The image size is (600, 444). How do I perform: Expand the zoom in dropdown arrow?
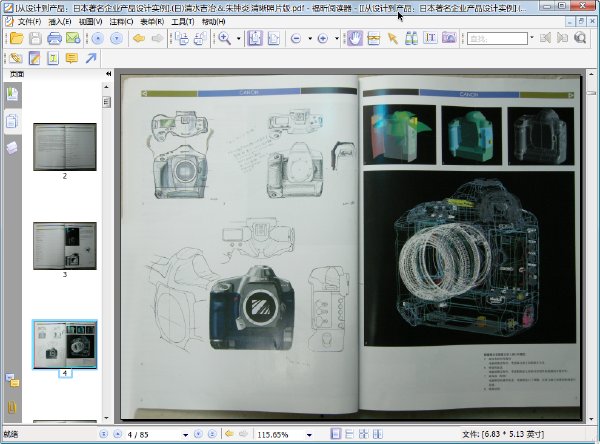coord(336,38)
